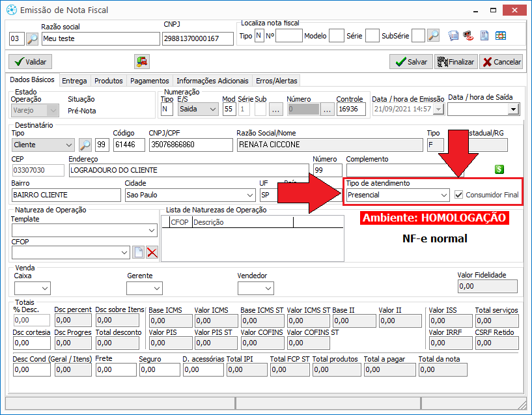The width and height of the screenshot is (532, 415).
Task: Open the E/S Saída dropdown
Action: point(213,109)
